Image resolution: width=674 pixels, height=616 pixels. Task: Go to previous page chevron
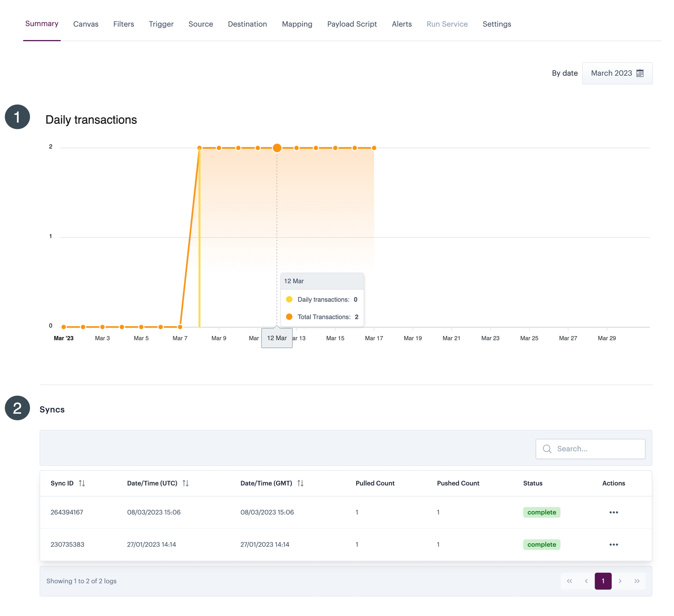tap(586, 581)
